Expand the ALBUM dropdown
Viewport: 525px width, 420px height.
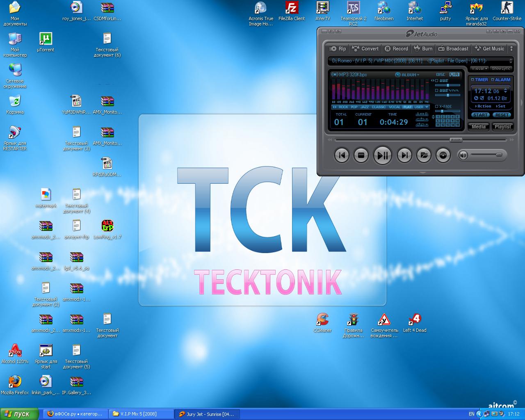click(407, 75)
